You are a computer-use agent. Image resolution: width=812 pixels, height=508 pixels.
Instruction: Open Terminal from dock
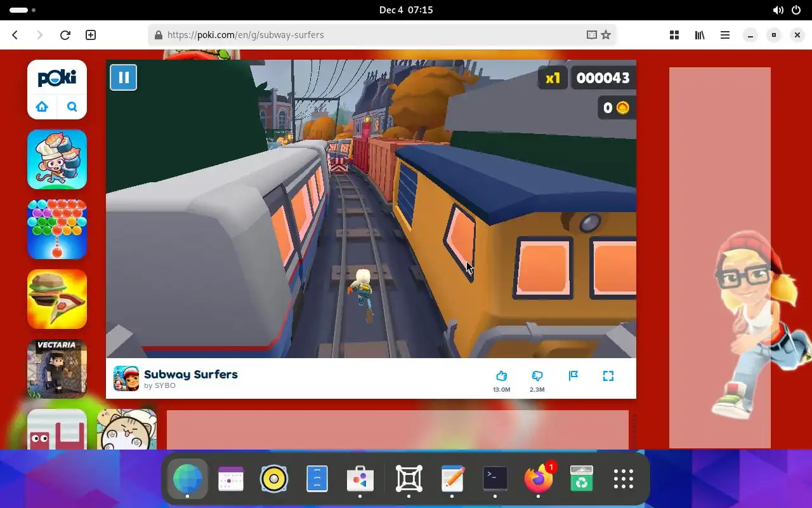click(495, 479)
